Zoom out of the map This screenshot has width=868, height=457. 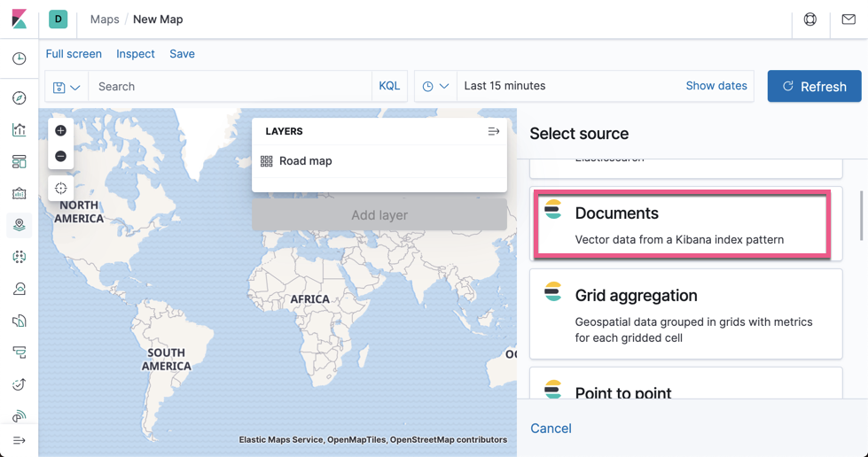tap(60, 157)
